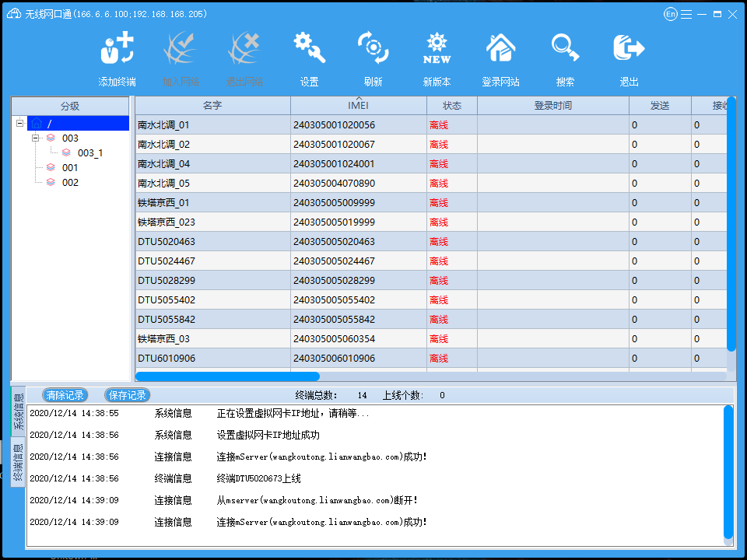Sort by the 状态 column header
The image size is (747, 560).
pos(451,105)
